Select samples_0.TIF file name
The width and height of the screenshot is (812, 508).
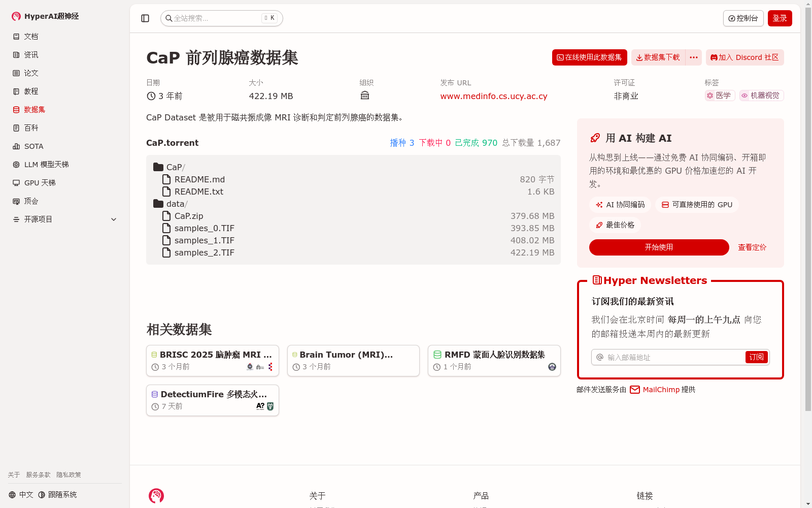point(205,228)
